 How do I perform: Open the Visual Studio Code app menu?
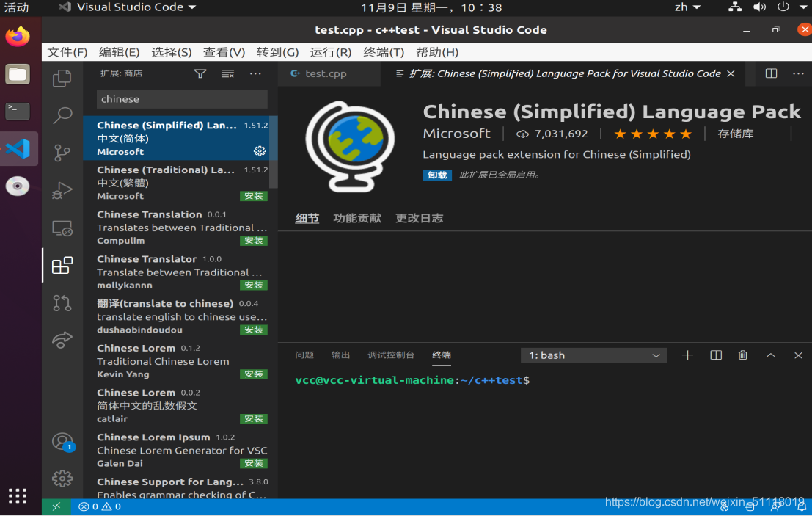click(128, 7)
